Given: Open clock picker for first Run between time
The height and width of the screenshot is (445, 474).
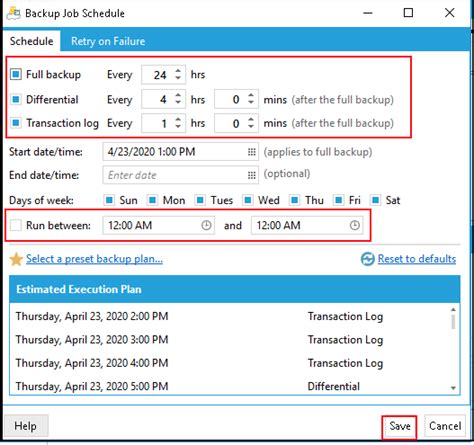Looking at the screenshot, I should 206,226.
